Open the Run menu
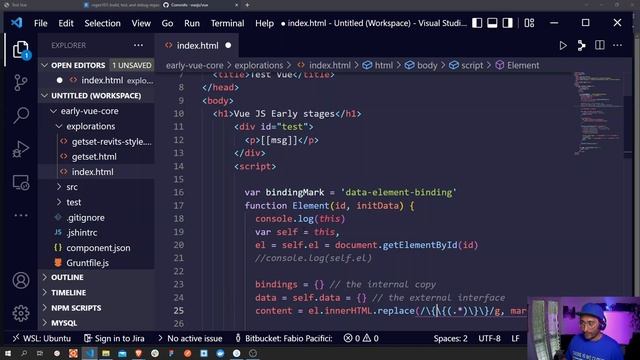This screenshot has width=640, height=360. pos(192,23)
